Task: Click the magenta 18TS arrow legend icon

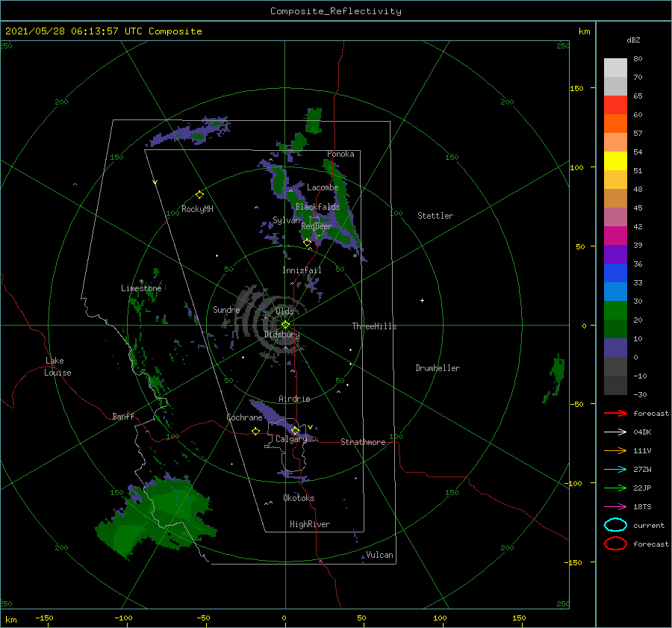Action: click(x=615, y=507)
